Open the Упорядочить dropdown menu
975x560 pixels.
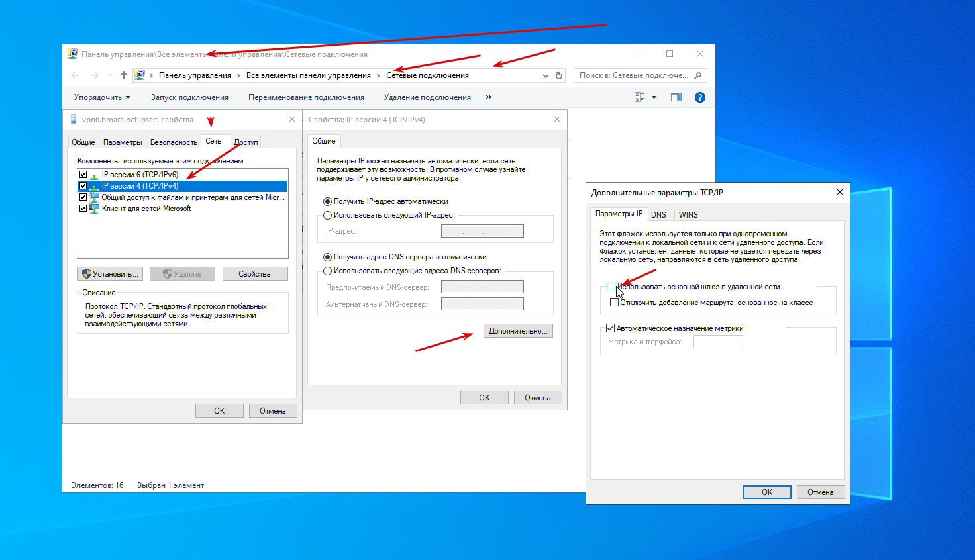point(102,97)
